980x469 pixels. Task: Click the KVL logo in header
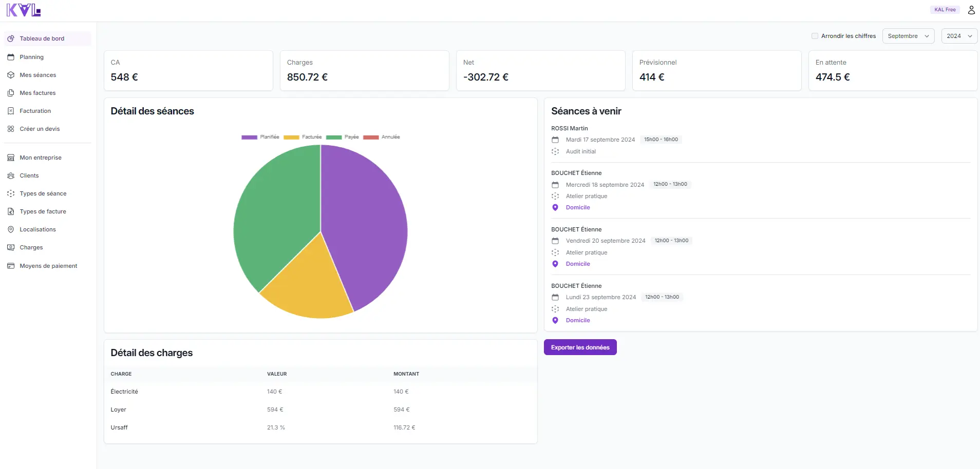pyautogui.click(x=23, y=10)
